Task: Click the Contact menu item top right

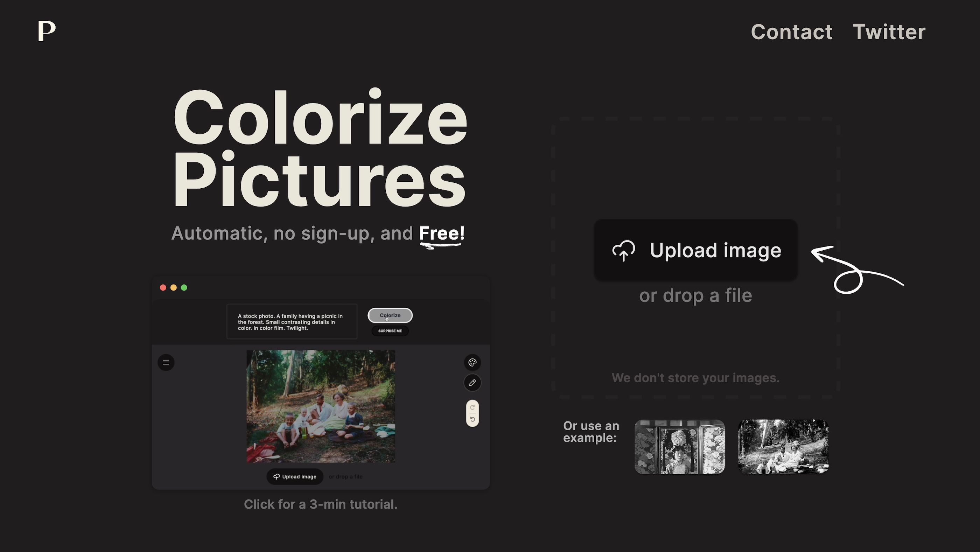Action: tap(791, 32)
